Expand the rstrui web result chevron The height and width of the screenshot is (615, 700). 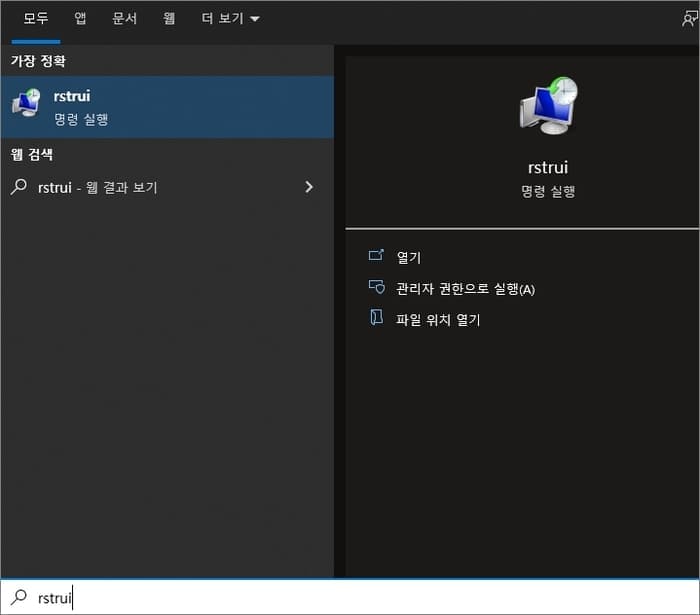(x=309, y=187)
